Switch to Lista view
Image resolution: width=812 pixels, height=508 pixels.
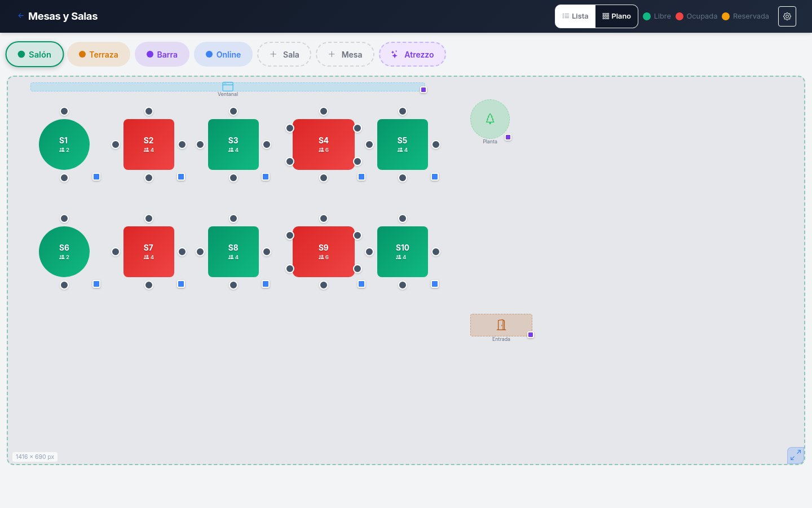click(575, 16)
